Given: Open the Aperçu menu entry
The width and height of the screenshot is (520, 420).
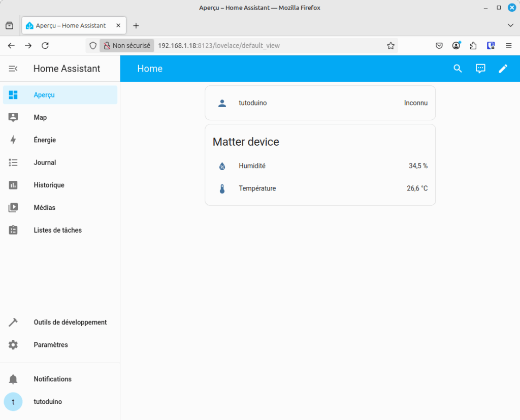Looking at the screenshot, I should coord(60,95).
